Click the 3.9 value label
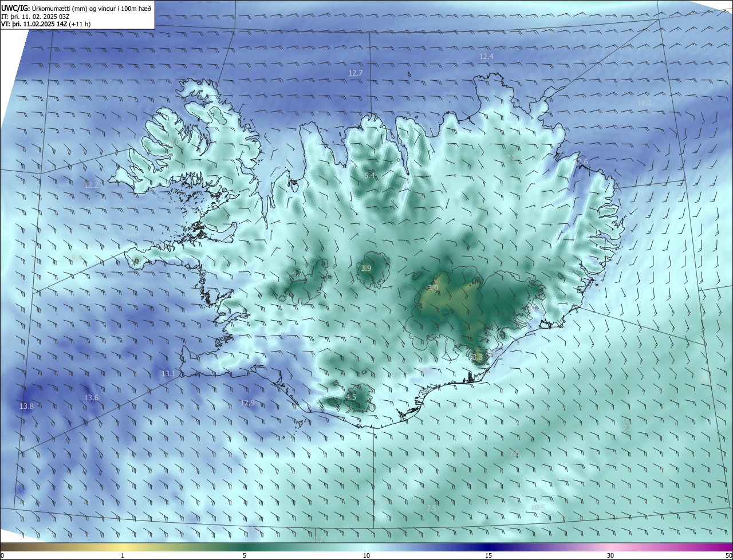The image size is (733, 560). pos(366,268)
